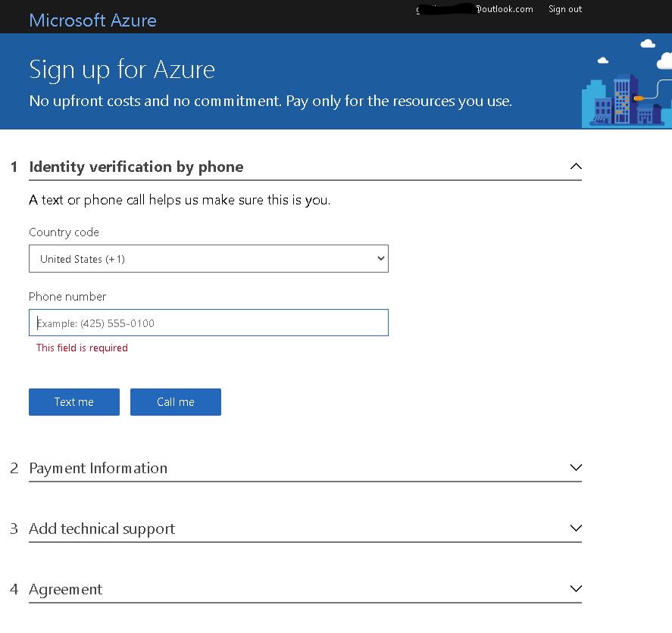Select the Agreement step title
Image resolution: width=672 pixels, height=633 pixels.
pyautogui.click(x=66, y=589)
